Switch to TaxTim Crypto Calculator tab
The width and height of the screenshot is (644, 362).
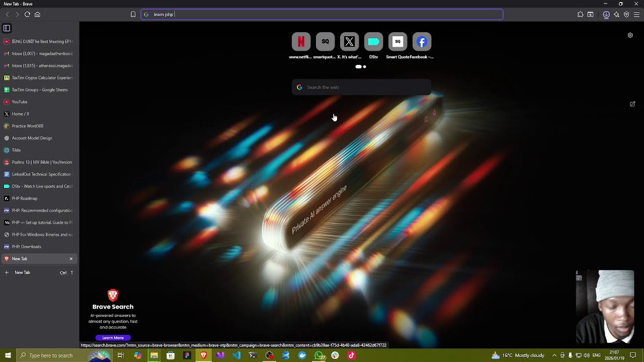39,77
